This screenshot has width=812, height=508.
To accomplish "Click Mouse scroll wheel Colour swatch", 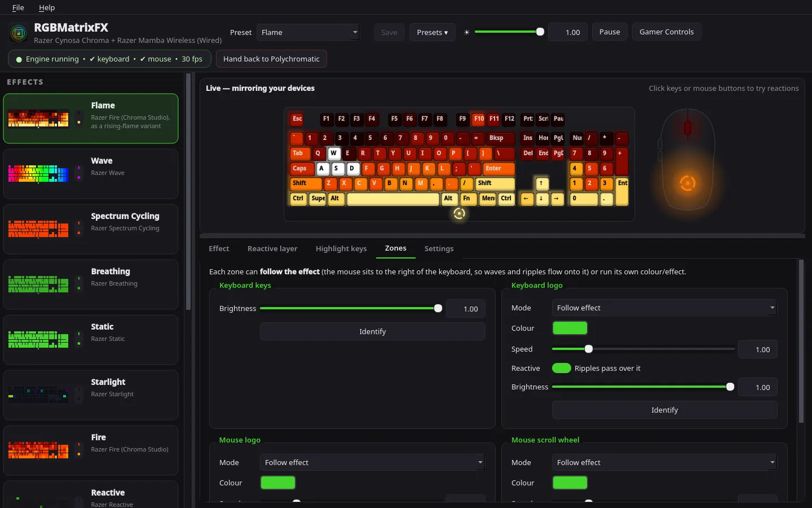I will [570, 483].
